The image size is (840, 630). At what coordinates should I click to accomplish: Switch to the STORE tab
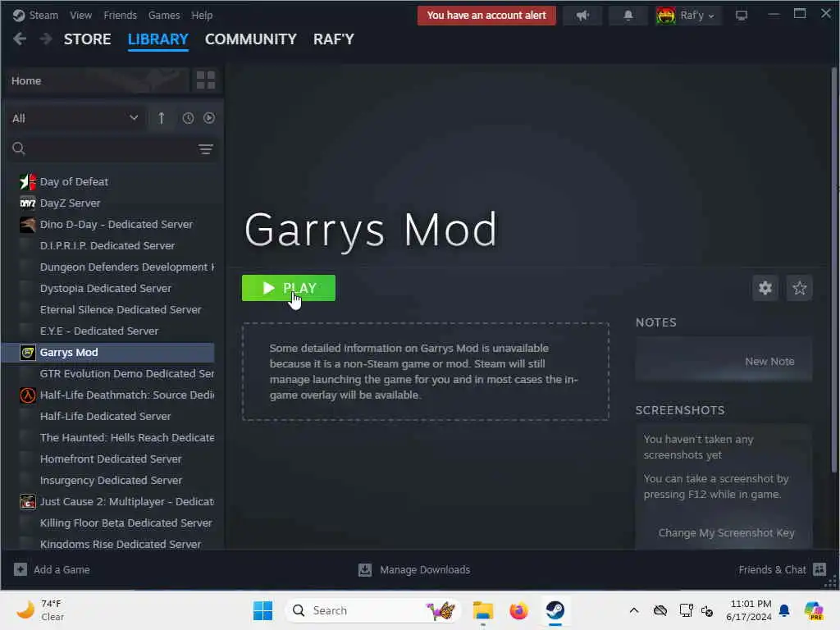(87, 39)
